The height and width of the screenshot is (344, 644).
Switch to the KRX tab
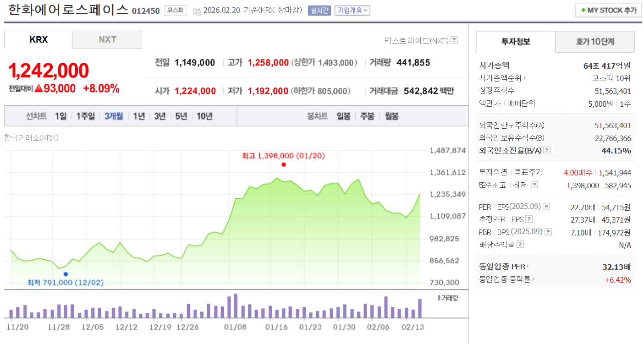39,40
